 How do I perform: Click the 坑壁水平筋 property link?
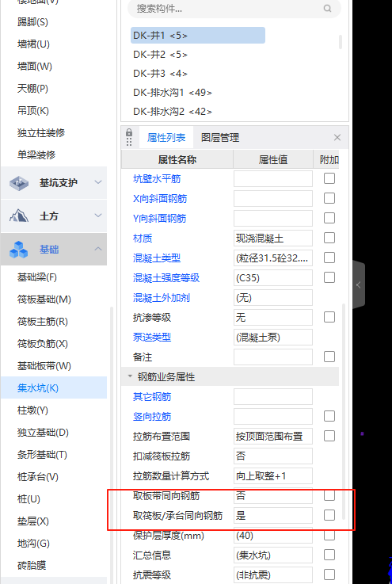[x=157, y=179]
